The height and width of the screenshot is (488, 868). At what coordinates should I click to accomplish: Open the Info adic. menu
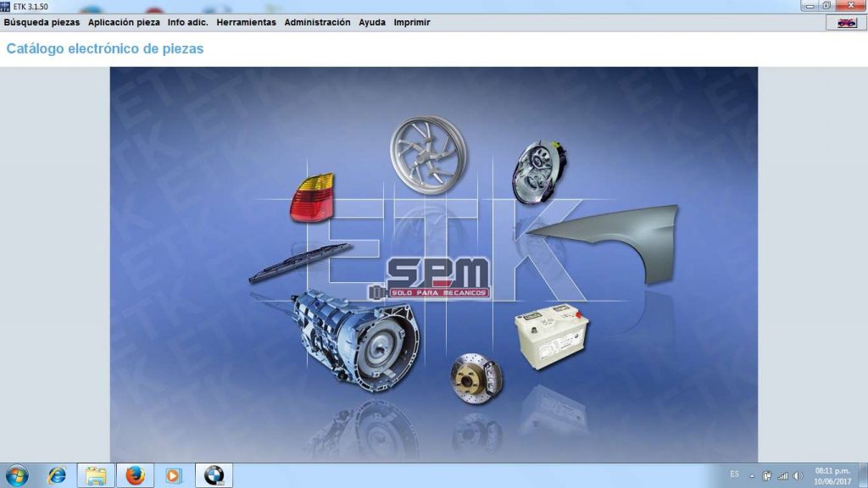(x=187, y=23)
